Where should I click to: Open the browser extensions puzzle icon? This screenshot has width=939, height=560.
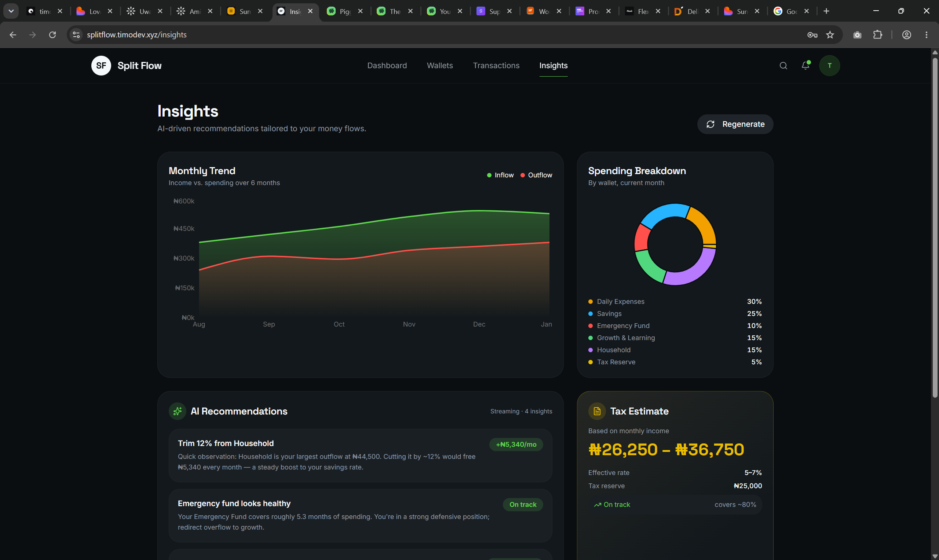877,35
